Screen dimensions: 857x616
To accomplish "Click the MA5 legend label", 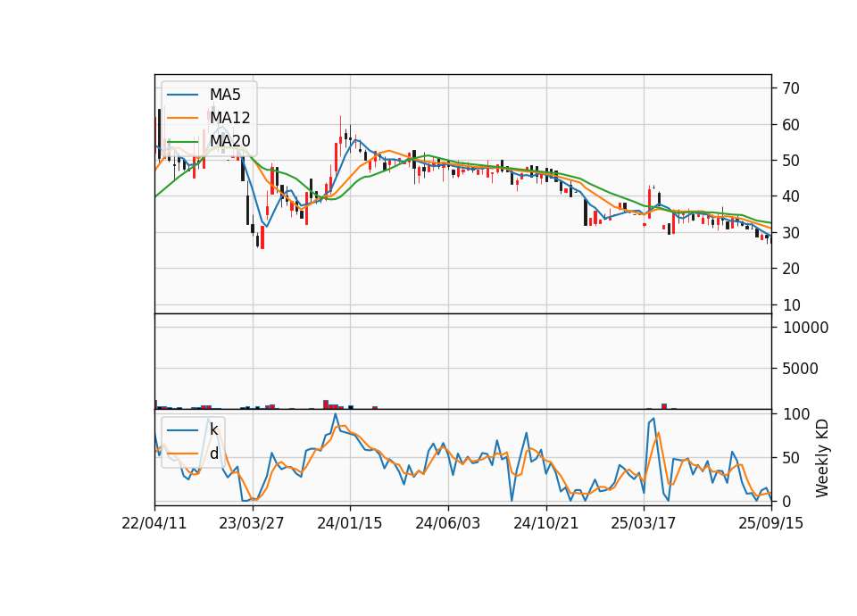I will pos(225,95).
